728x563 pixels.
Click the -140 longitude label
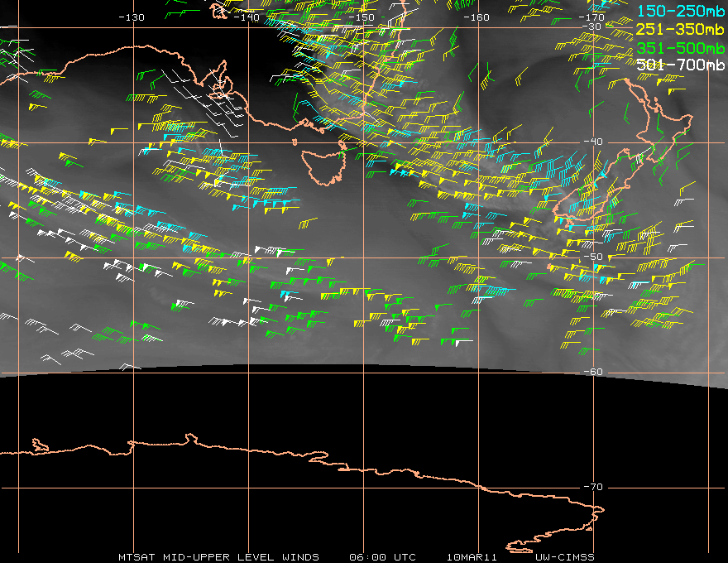point(247,17)
